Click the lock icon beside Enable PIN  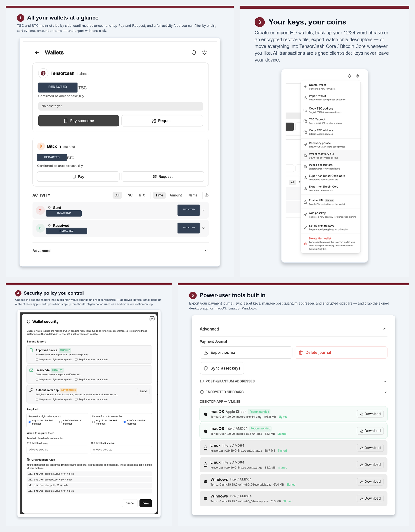(x=305, y=202)
